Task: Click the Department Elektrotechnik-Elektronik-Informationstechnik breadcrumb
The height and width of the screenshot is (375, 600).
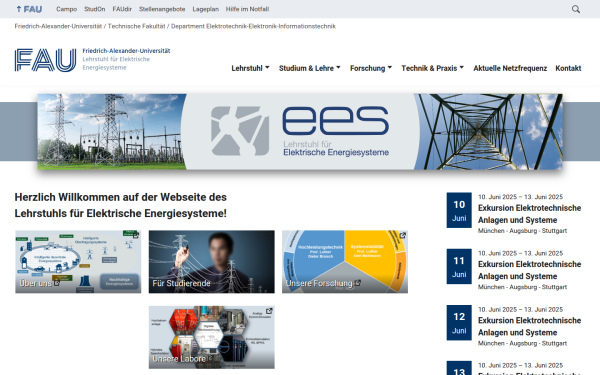Action: (x=253, y=26)
